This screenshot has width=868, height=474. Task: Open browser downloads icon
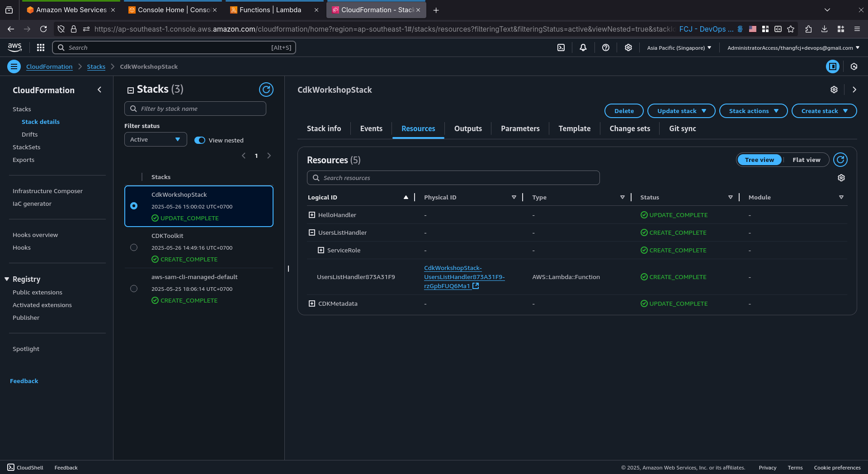825,29
